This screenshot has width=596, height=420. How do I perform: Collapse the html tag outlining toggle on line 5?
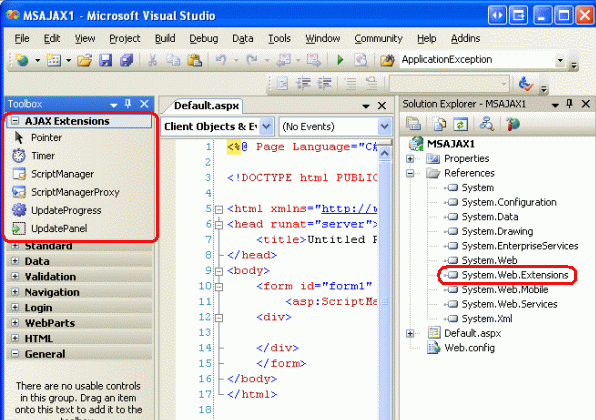pos(219,209)
